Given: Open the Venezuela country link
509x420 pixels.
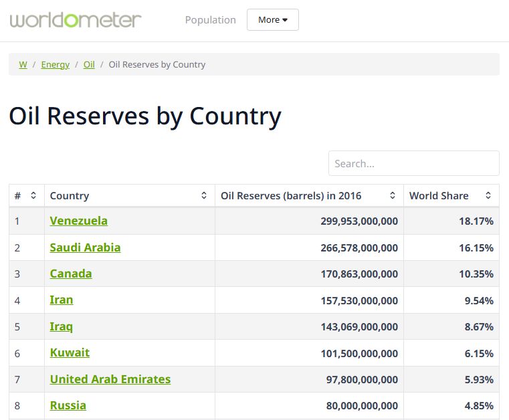Looking at the screenshot, I should [x=78, y=221].
